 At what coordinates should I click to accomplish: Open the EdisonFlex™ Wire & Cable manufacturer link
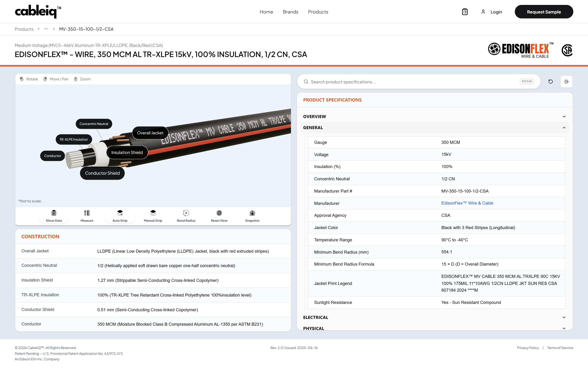tap(467, 203)
